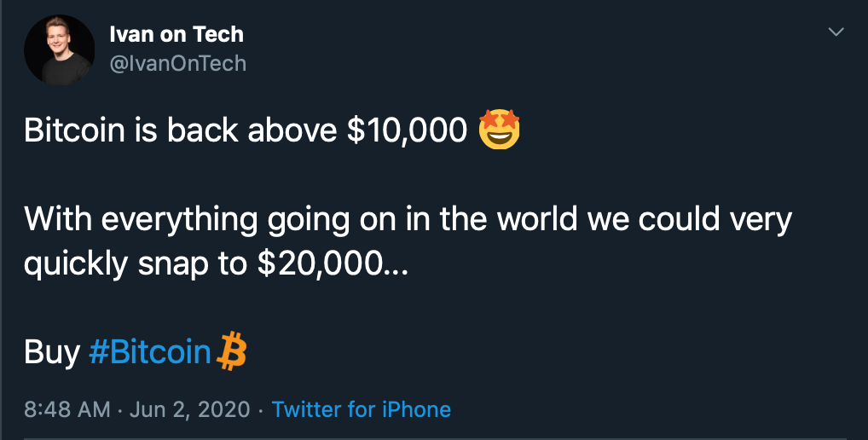Open the #Bitcoin hashtag

coord(150,352)
